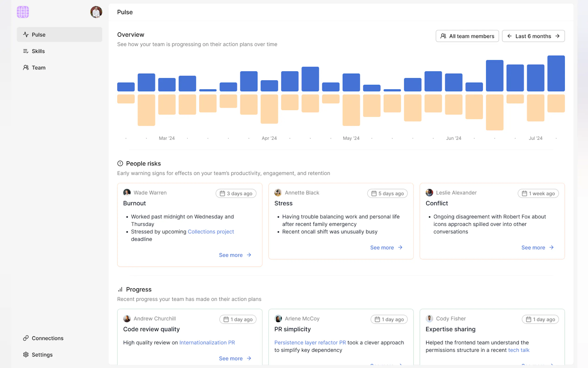
Task: Click the tallest blue bar in July
Action: point(556,73)
